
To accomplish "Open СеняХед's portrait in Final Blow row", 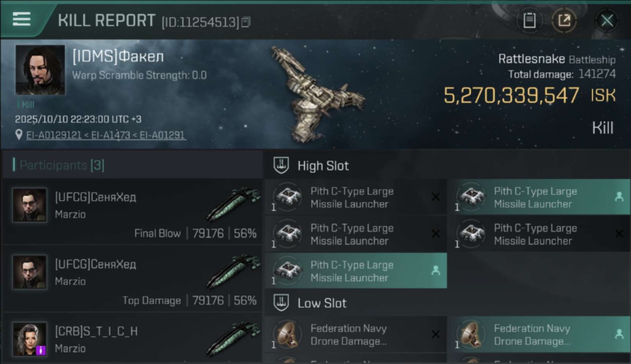I will (x=30, y=205).
